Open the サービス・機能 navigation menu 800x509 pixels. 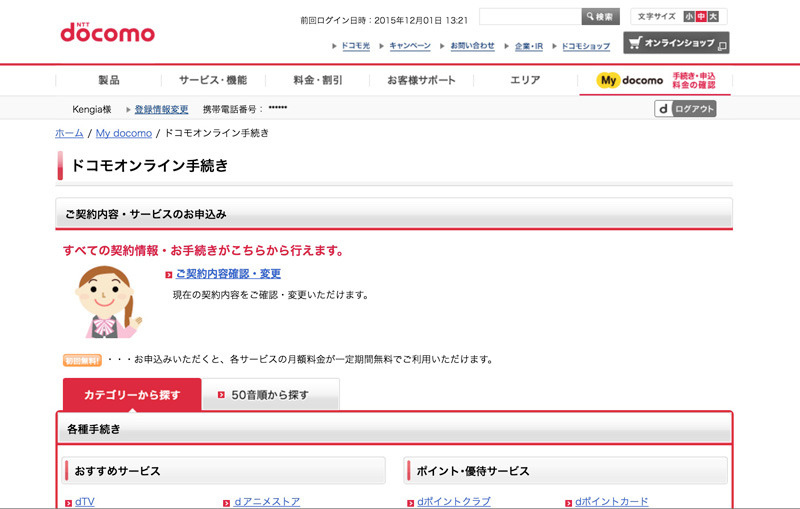(x=213, y=80)
